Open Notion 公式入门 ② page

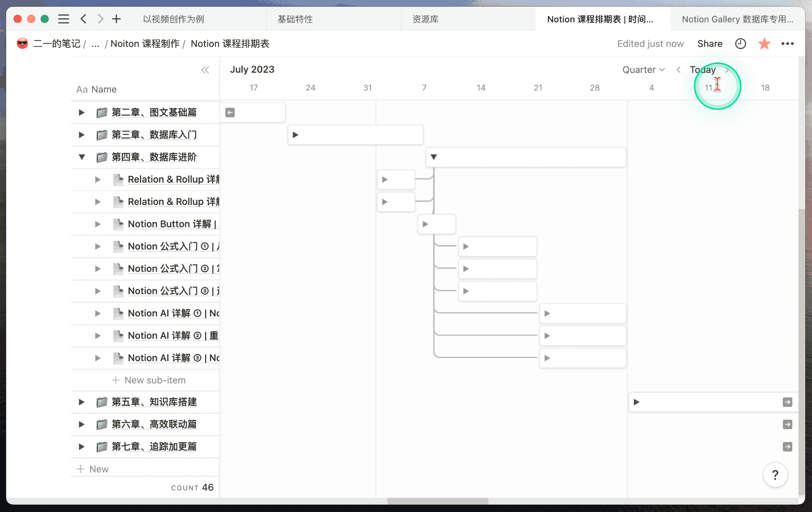tap(173, 269)
